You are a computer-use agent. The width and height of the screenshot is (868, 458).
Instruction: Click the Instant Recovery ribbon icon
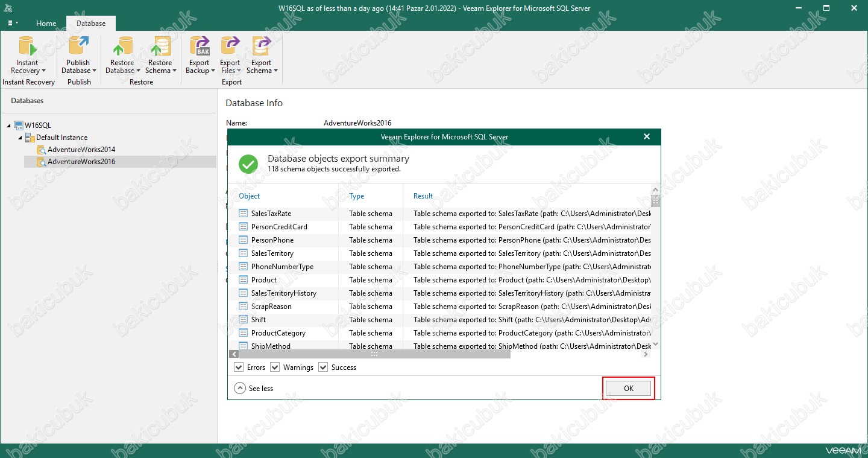point(27,46)
